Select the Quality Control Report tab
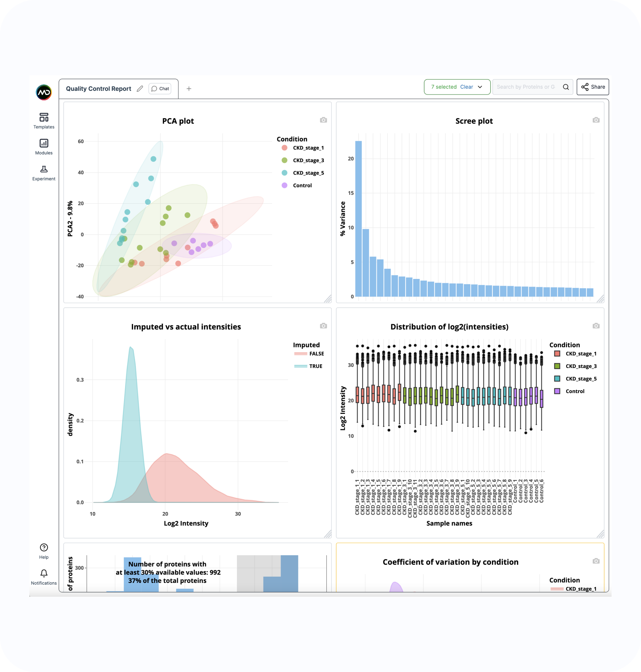641x672 pixels. 98,89
